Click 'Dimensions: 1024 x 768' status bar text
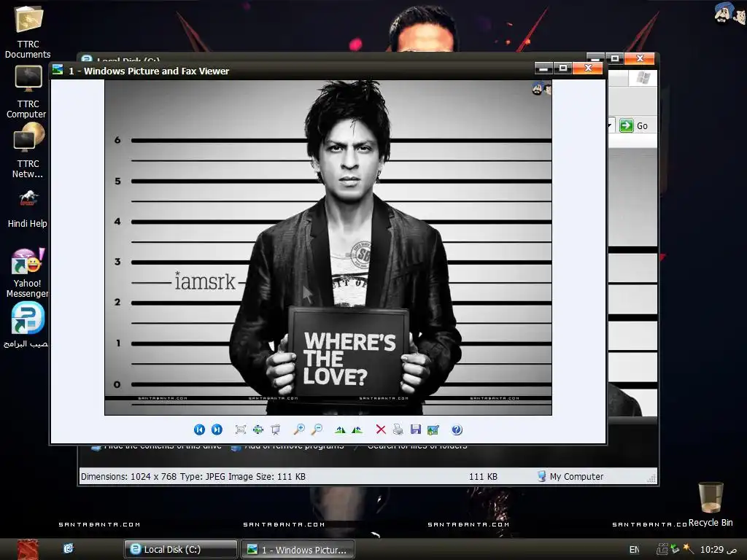The width and height of the screenshot is (747, 560). tap(128, 476)
